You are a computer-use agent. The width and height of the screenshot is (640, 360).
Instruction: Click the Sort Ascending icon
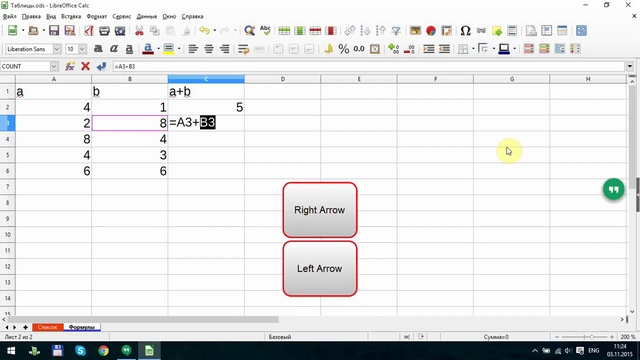point(365,31)
